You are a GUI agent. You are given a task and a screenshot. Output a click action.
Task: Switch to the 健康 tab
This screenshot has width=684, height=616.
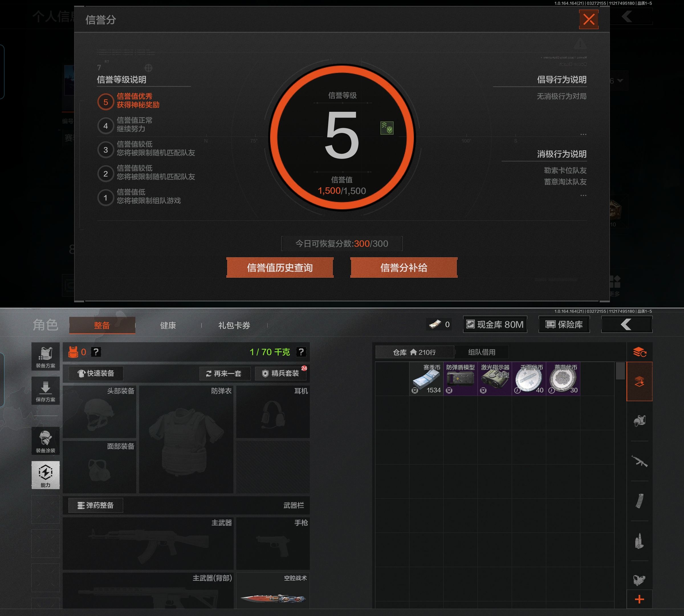168,325
